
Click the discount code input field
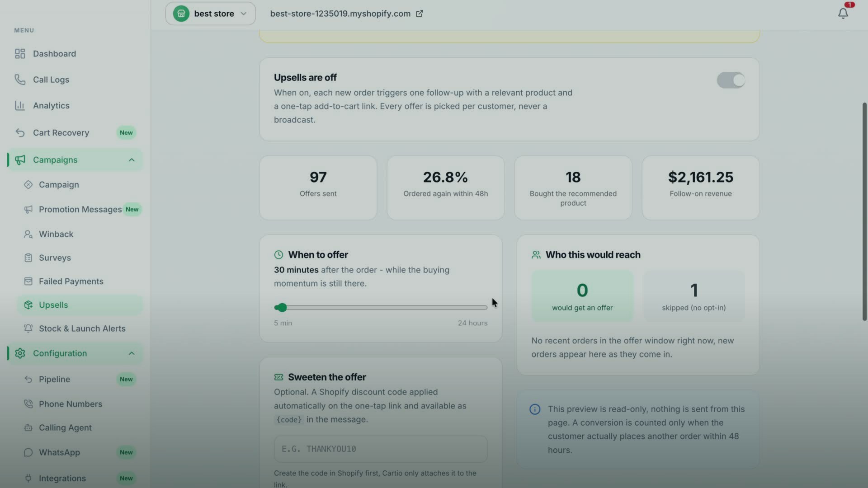pos(381,449)
